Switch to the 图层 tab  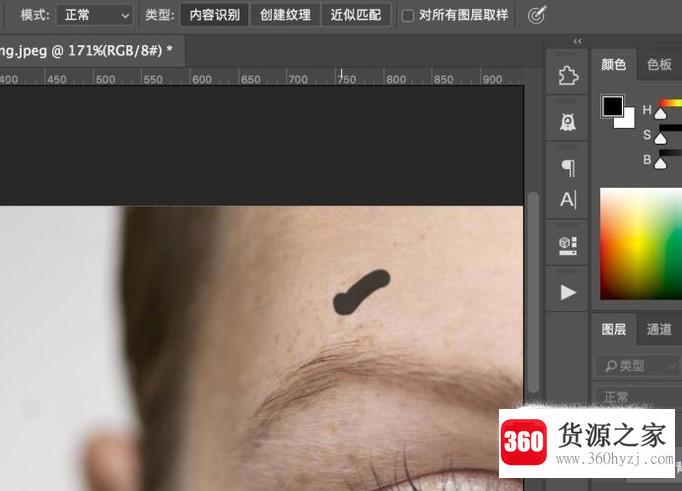click(614, 329)
